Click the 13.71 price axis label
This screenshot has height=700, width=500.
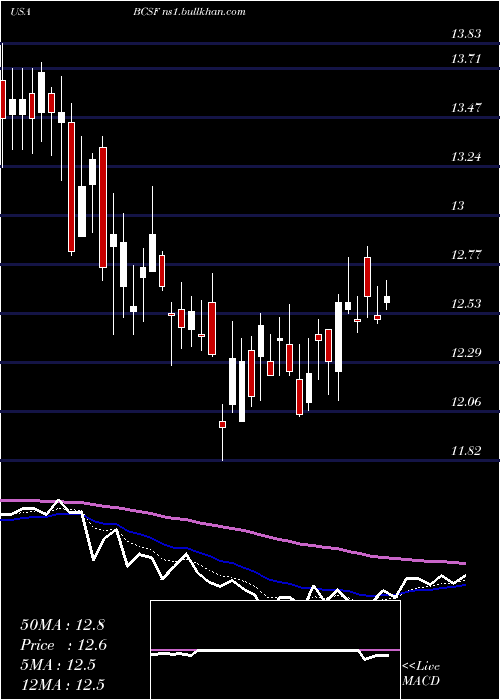(467, 58)
